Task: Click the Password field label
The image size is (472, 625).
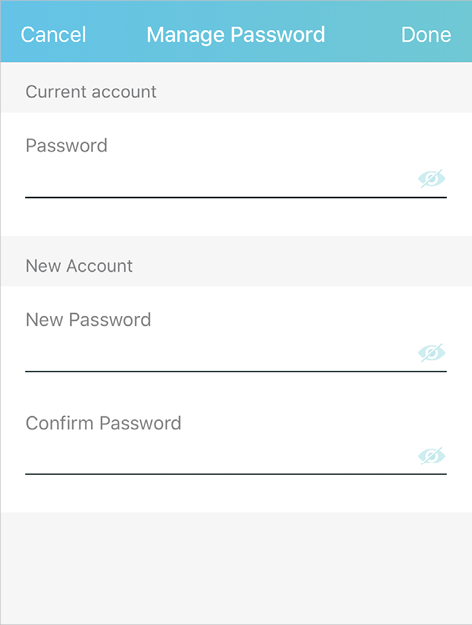Action: 67,145
